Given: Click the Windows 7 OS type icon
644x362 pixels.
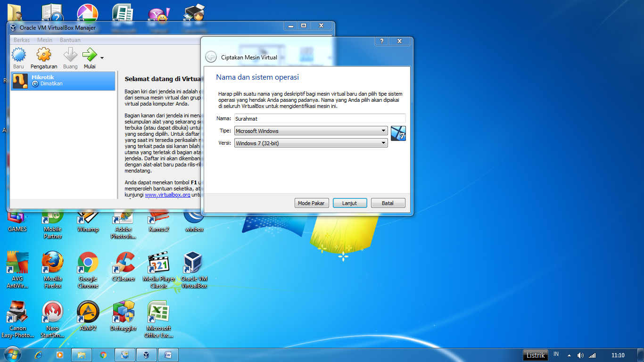Looking at the screenshot, I should tap(398, 133).
